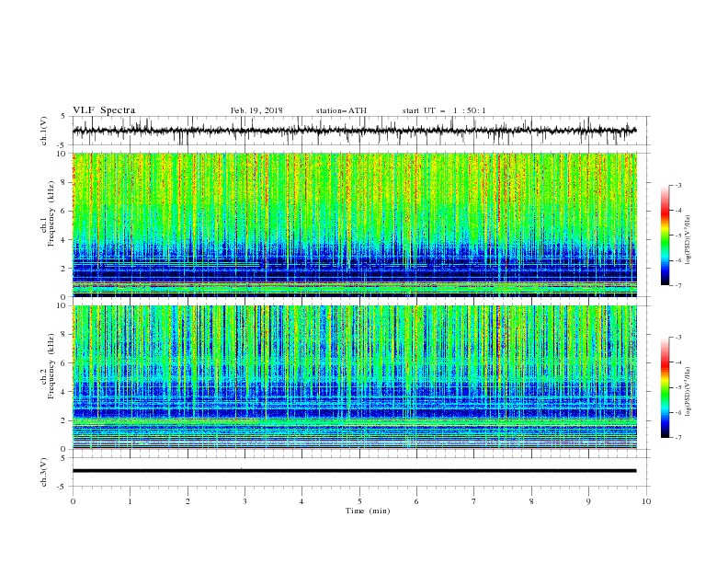Click time axis tick label "4"

pyautogui.click(x=301, y=501)
